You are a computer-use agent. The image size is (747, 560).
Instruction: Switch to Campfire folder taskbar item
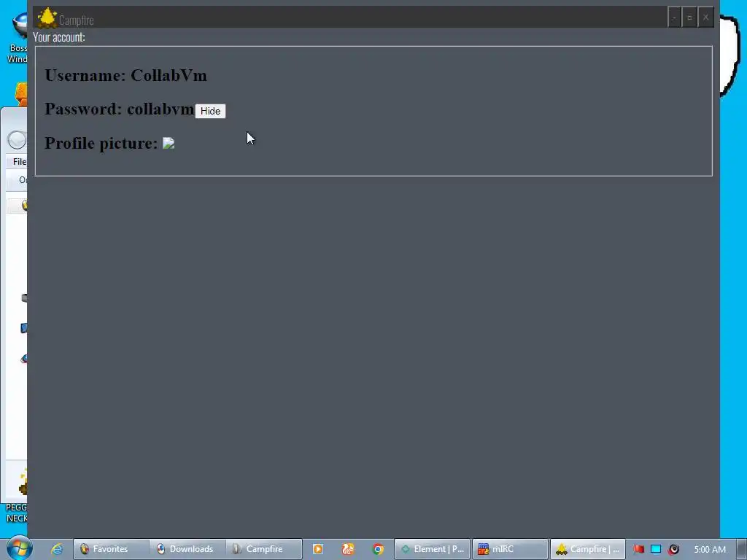click(x=264, y=549)
